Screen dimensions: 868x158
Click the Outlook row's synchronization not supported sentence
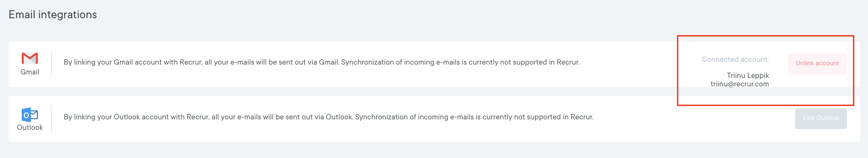click(474, 117)
